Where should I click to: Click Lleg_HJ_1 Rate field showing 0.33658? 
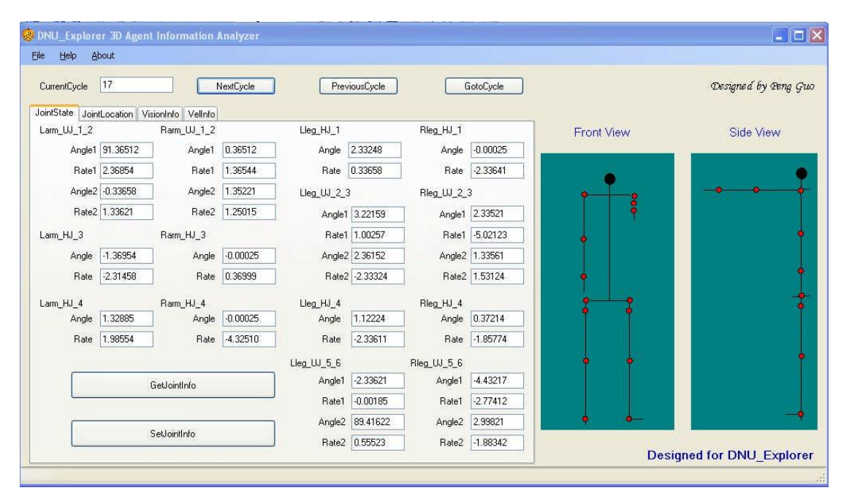click(x=375, y=170)
